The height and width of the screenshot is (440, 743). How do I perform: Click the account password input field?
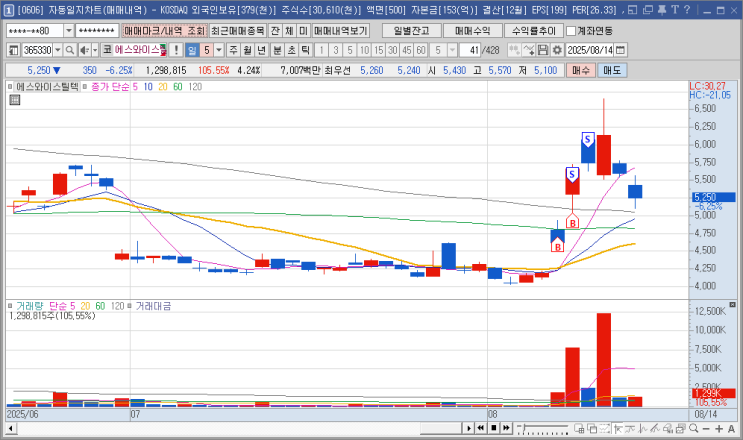[97, 31]
